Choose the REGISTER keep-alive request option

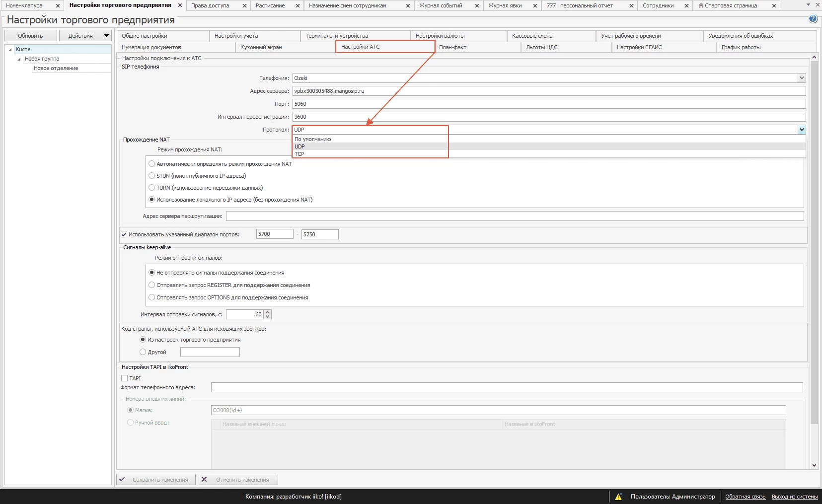tap(152, 285)
